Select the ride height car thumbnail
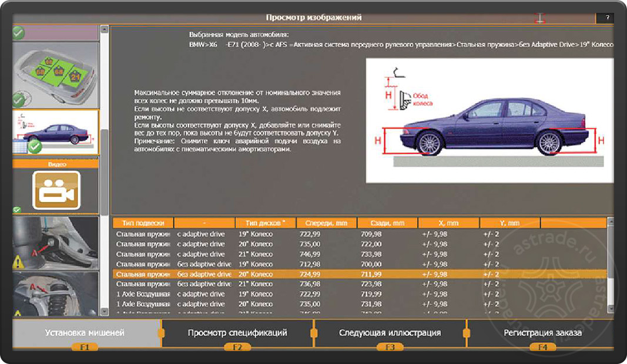Screen dimensions: 627x364 pos(56,132)
